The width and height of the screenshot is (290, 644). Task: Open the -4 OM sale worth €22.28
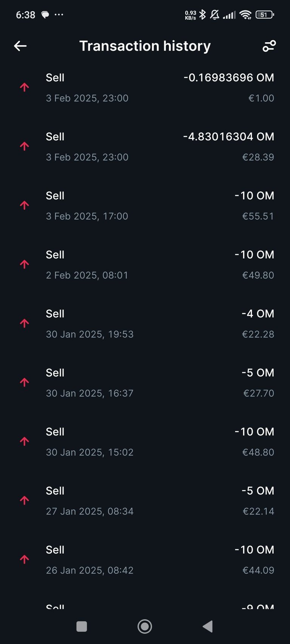(145, 324)
